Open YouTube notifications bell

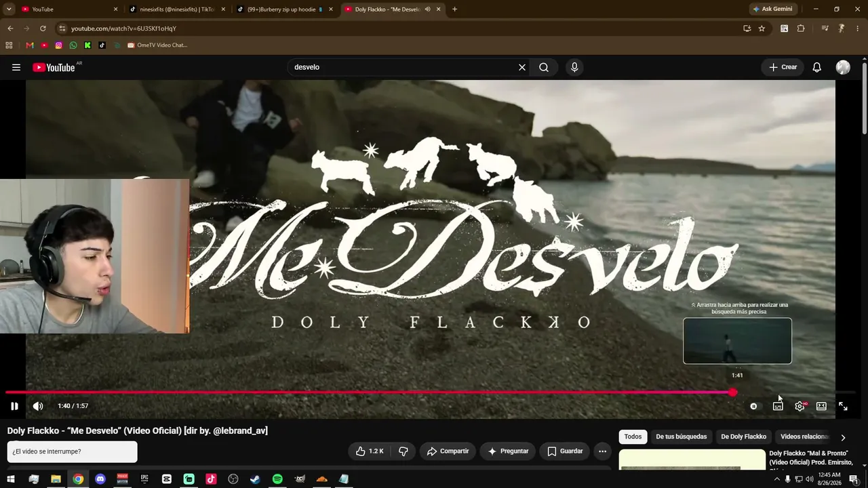click(x=817, y=67)
